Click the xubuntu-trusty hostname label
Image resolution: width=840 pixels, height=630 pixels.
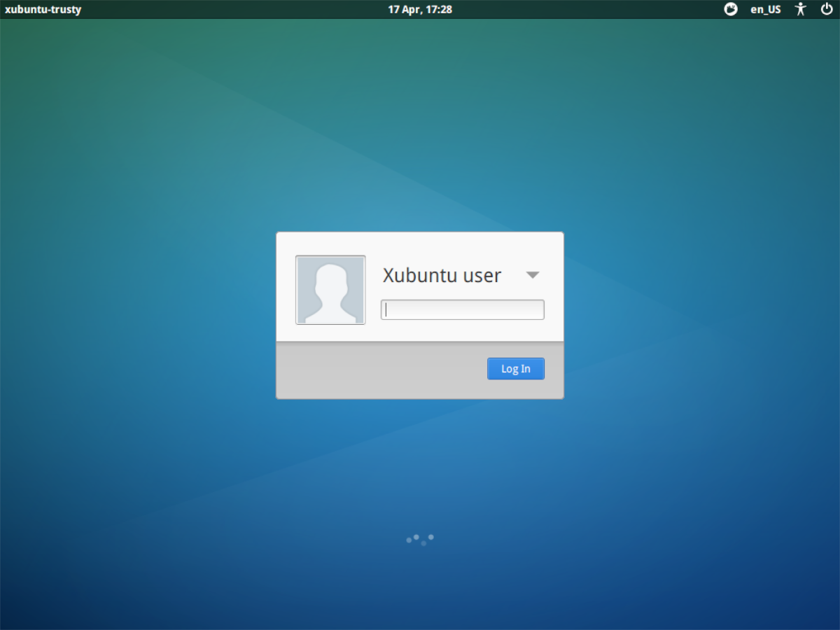43,10
